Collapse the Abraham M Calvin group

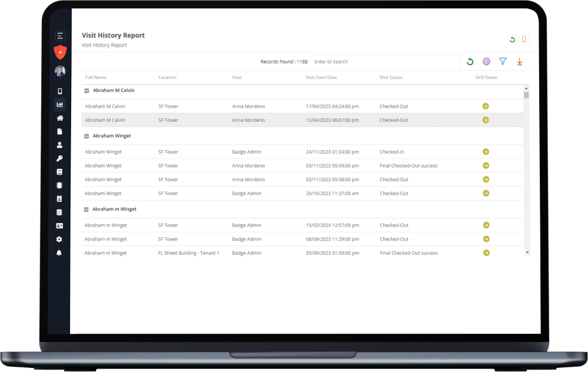[x=87, y=90]
